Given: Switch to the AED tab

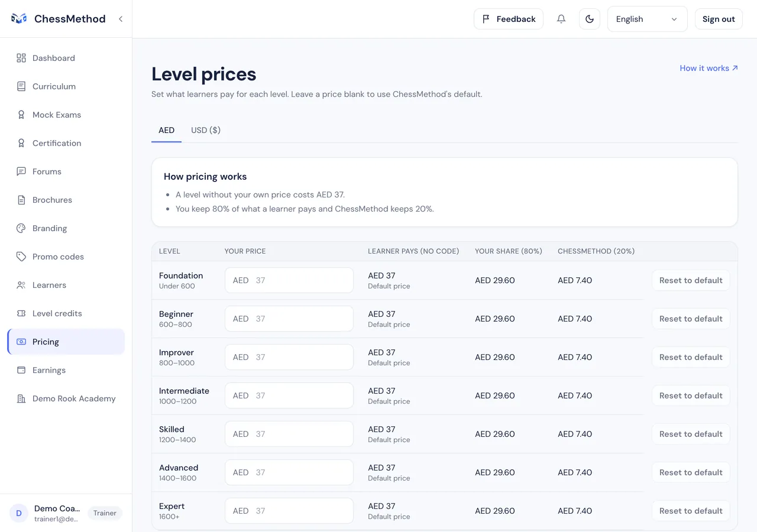Looking at the screenshot, I should tap(167, 130).
